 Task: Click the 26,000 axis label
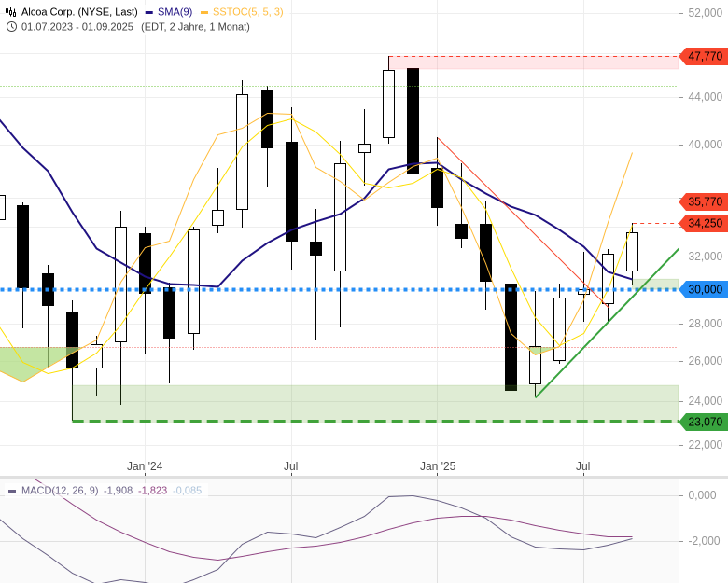(x=706, y=361)
